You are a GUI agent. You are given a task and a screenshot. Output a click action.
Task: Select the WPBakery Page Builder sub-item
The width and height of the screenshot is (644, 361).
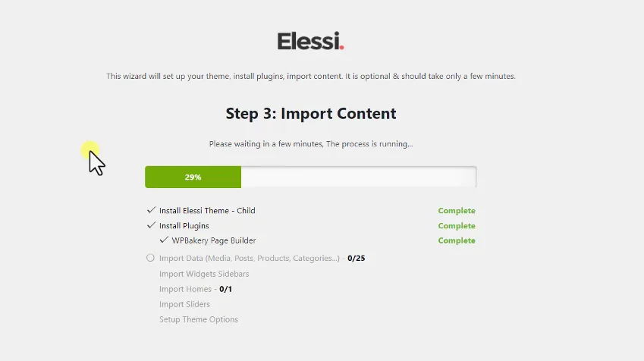[214, 240]
